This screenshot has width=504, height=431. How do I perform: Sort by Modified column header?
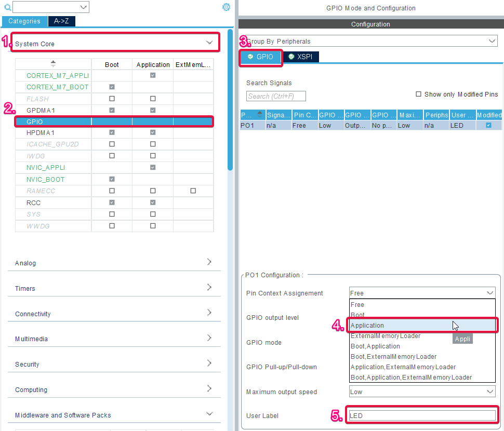[489, 115]
